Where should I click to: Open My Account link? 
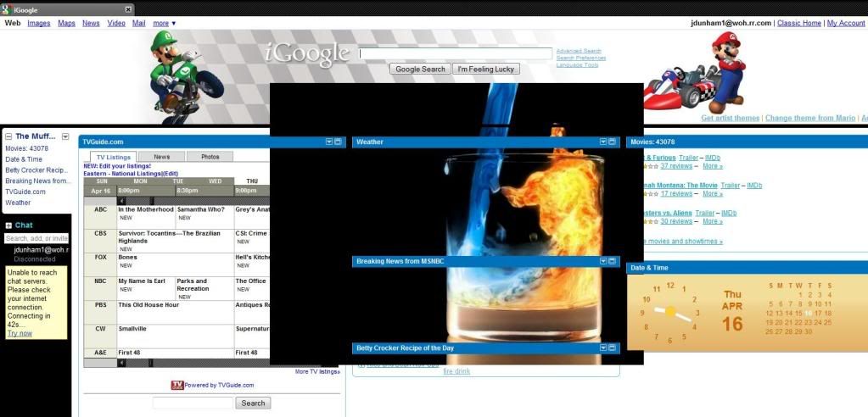coord(845,23)
